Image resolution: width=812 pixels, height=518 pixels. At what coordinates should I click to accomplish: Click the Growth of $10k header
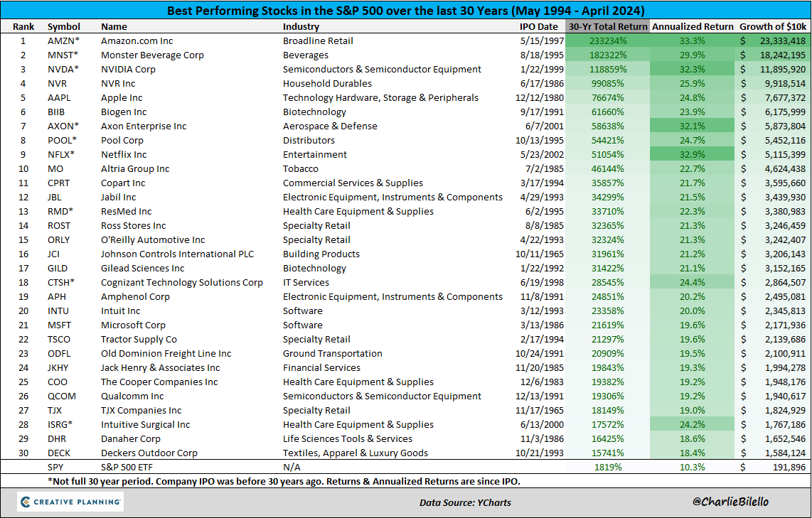[773, 26]
